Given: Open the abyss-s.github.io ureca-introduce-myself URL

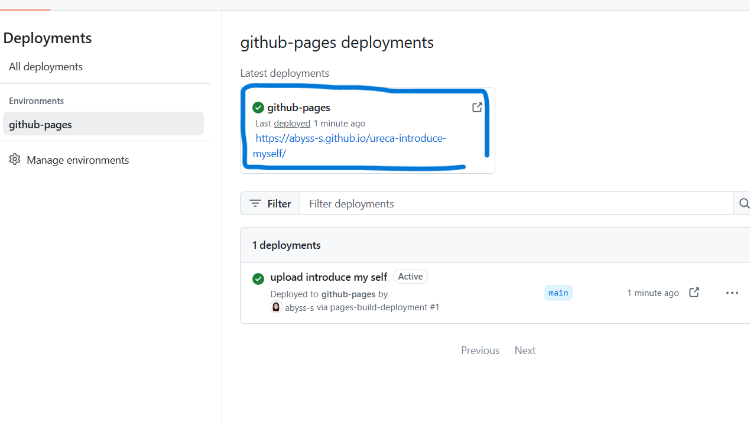Looking at the screenshot, I should (349, 146).
